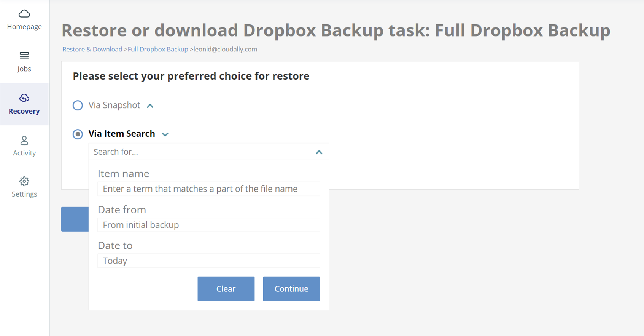The width and height of the screenshot is (644, 336).
Task: Click the Item name input field
Action: click(x=208, y=189)
